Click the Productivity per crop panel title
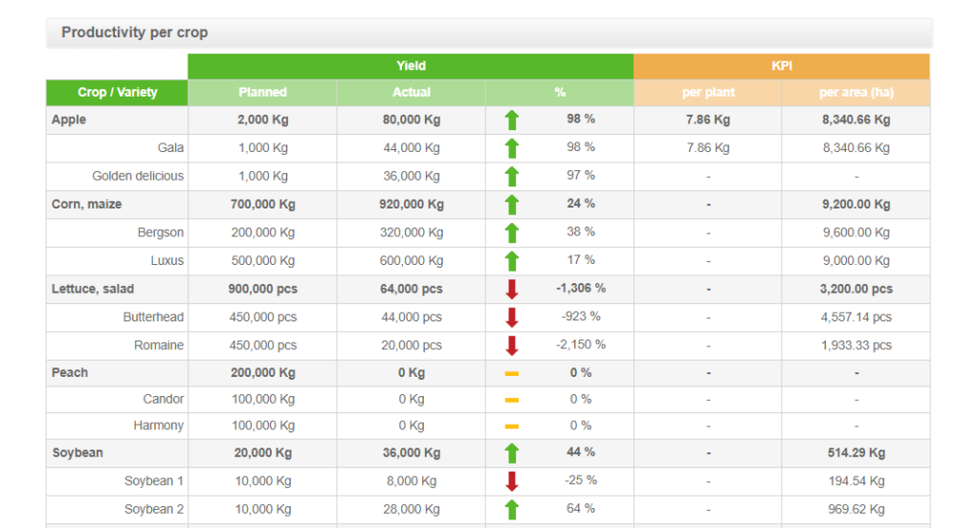 tap(135, 33)
